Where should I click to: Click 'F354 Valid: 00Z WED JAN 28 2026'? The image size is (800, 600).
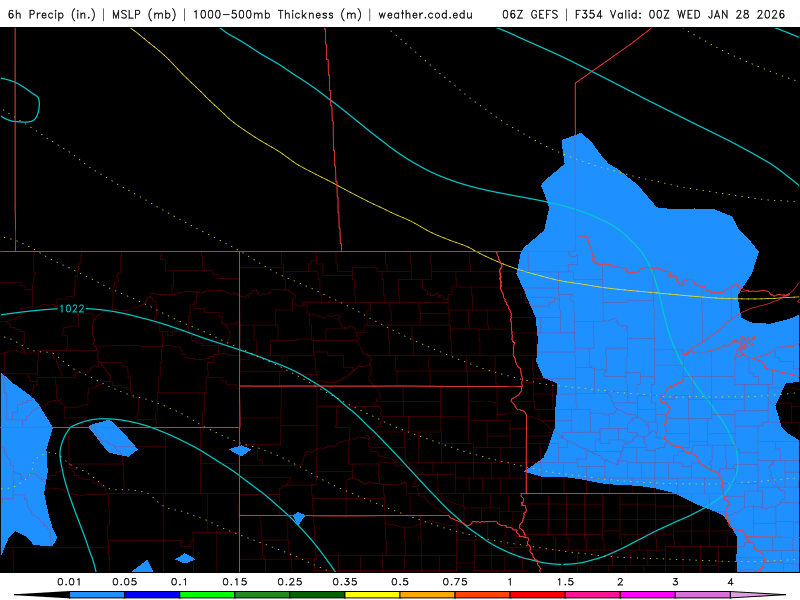click(x=680, y=14)
